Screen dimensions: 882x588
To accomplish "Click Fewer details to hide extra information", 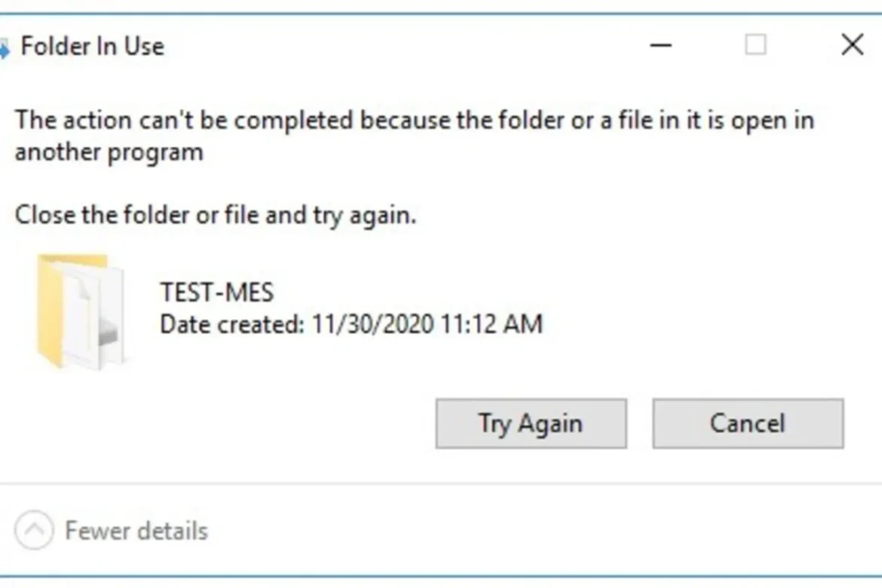I will (x=136, y=531).
